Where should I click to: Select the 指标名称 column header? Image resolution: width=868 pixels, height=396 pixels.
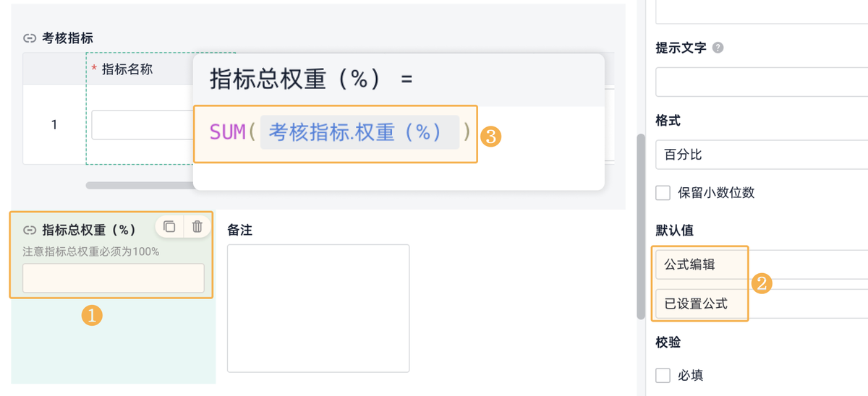(127, 69)
